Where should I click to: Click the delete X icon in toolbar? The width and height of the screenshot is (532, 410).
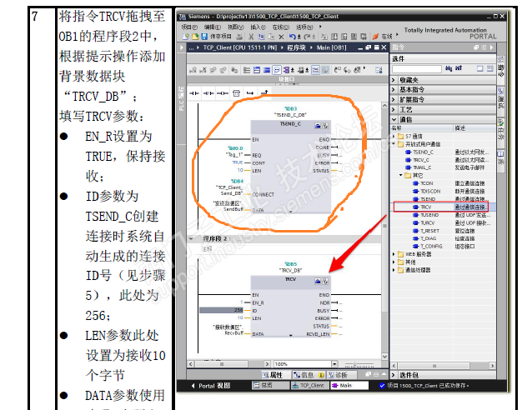[281, 37]
